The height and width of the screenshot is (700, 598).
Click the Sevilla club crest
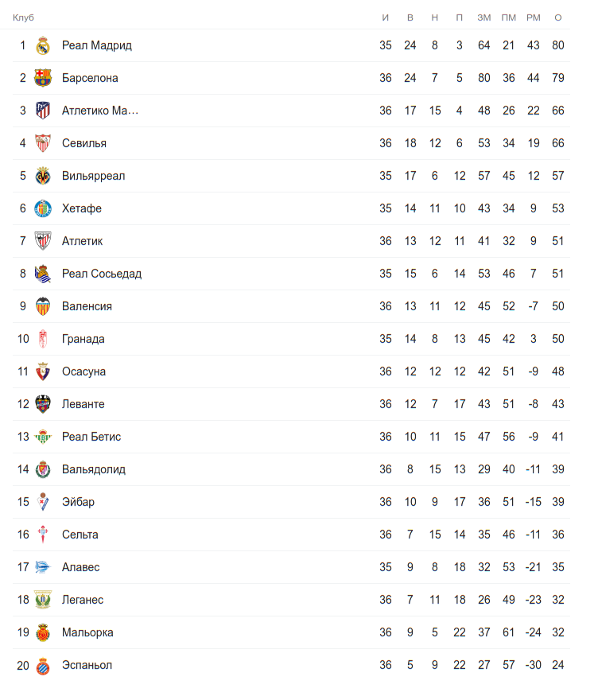(x=43, y=143)
